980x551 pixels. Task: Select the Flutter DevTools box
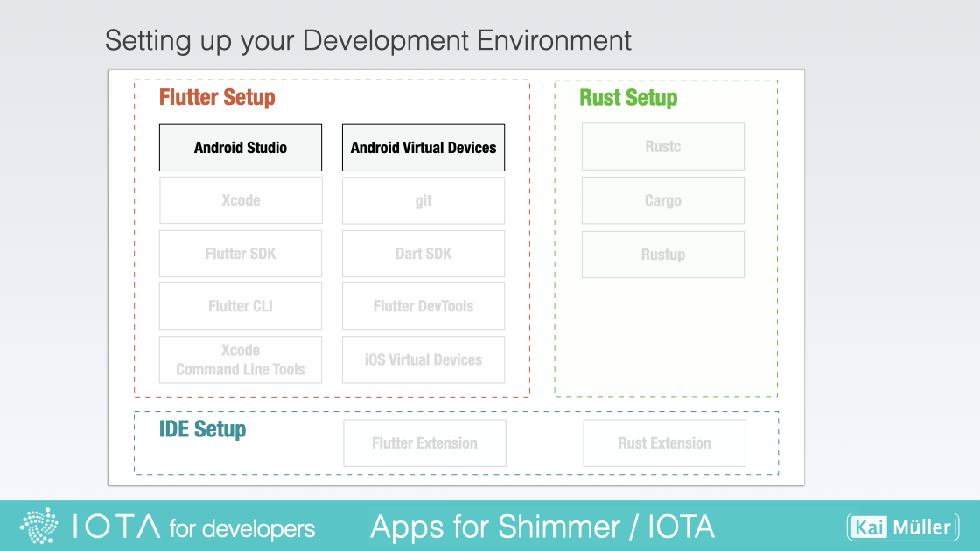click(x=423, y=306)
